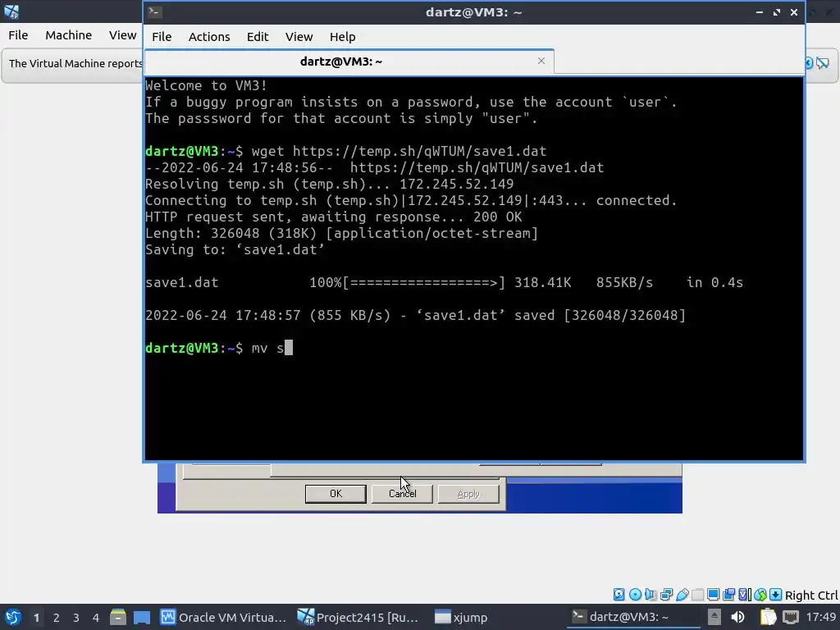
Task: Click the wget download progress bar
Action: 423,282
